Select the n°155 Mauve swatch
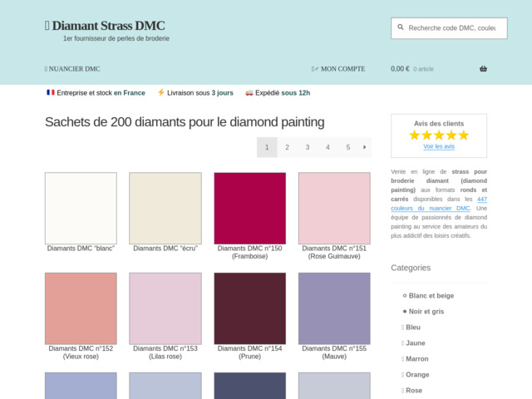Viewport: 532px width, 399px height. (334, 308)
